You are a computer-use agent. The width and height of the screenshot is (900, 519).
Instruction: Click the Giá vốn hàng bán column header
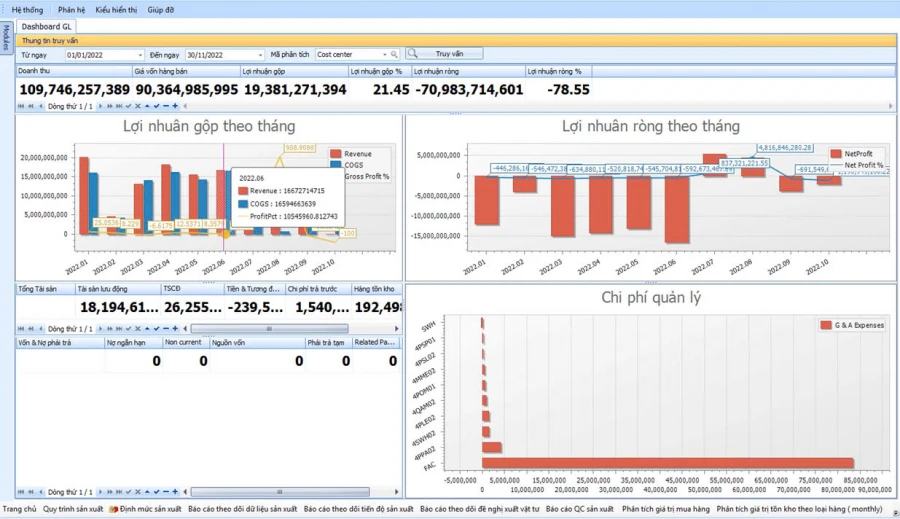point(185,71)
